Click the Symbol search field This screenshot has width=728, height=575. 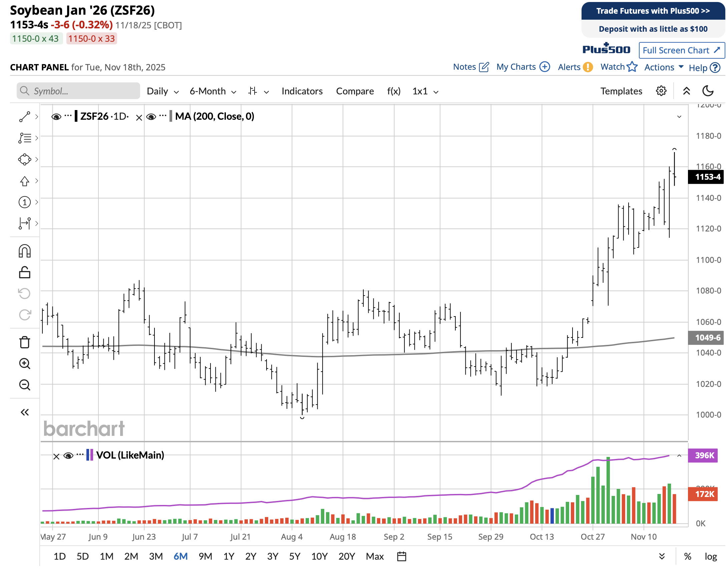tap(78, 91)
